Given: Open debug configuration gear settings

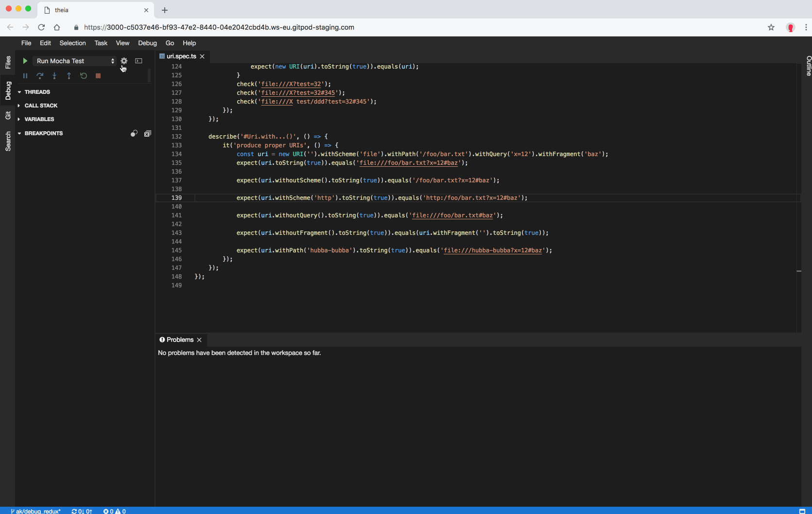Looking at the screenshot, I should [124, 61].
